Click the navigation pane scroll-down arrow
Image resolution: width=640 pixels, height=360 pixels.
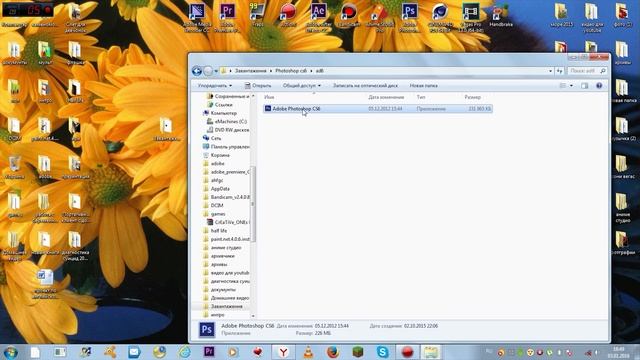[x=253, y=316]
